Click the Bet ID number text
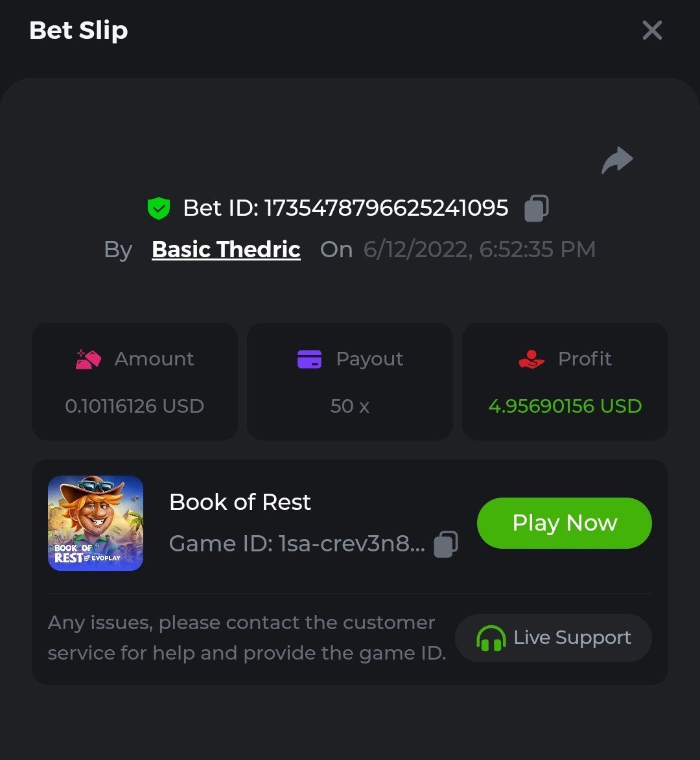 pos(386,208)
